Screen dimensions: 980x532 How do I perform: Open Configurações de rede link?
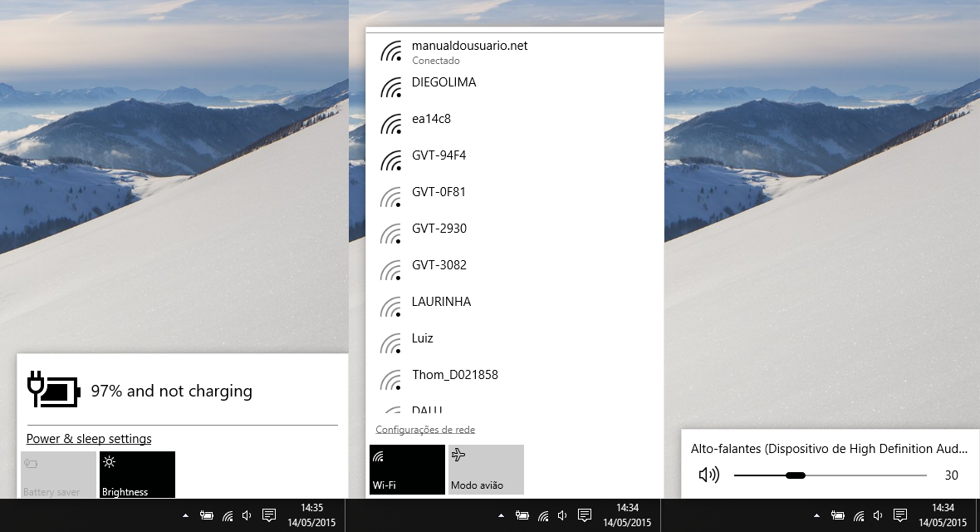[x=425, y=430]
